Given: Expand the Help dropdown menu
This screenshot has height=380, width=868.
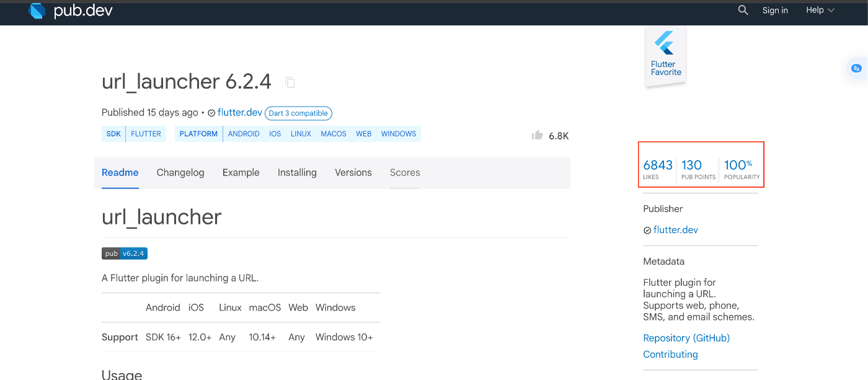Looking at the screenshot, I should click(x=820, y=10).
